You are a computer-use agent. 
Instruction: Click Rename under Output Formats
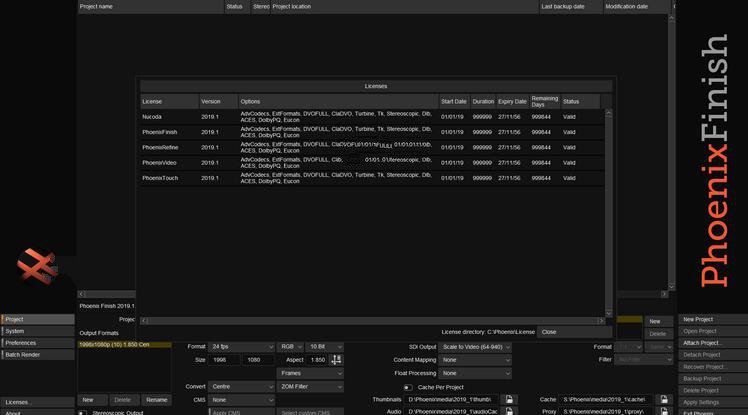(x=156, y=400)
